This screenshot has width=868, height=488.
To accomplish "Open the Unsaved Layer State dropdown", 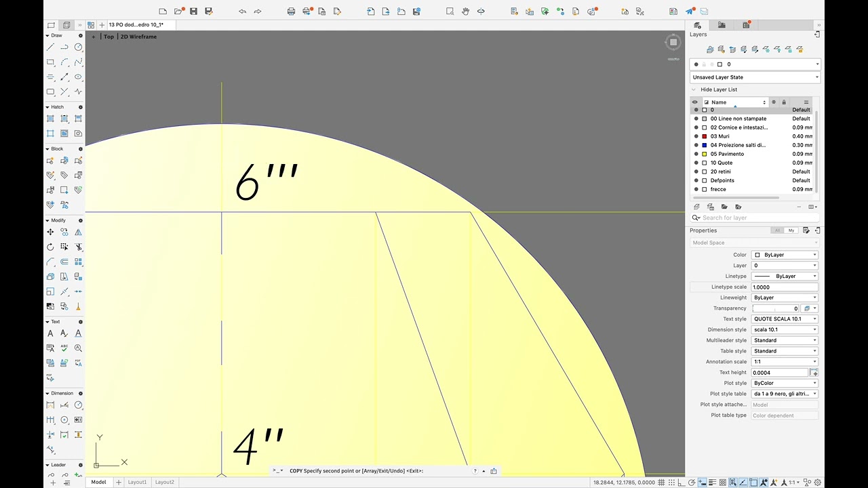I will [755, 77].
